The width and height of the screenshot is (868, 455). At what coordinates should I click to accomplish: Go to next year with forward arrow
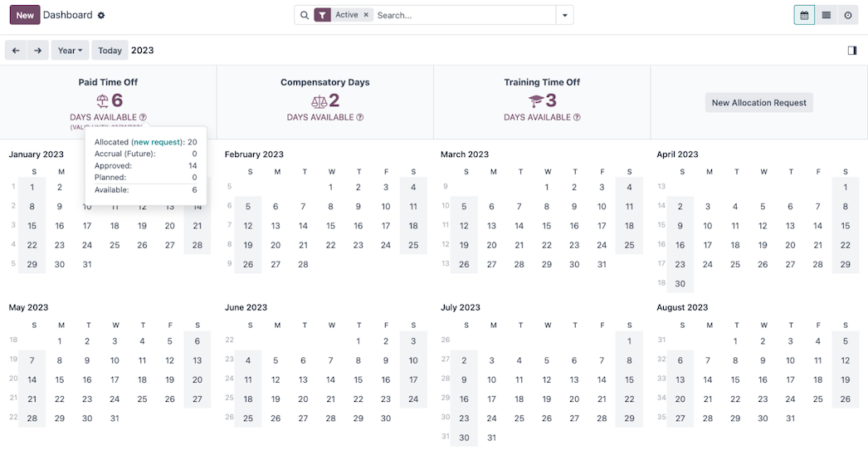click(37, 51)
